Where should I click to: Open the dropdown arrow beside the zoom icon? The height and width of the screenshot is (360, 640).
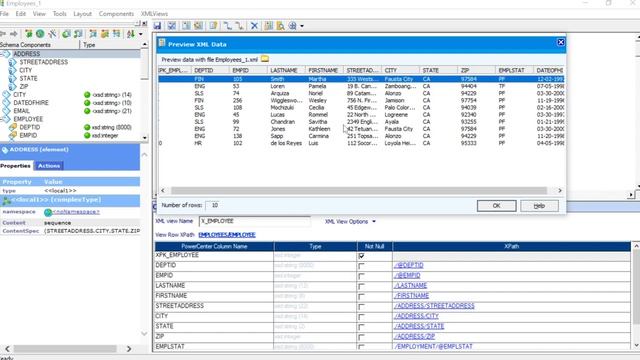click(302, 26)
